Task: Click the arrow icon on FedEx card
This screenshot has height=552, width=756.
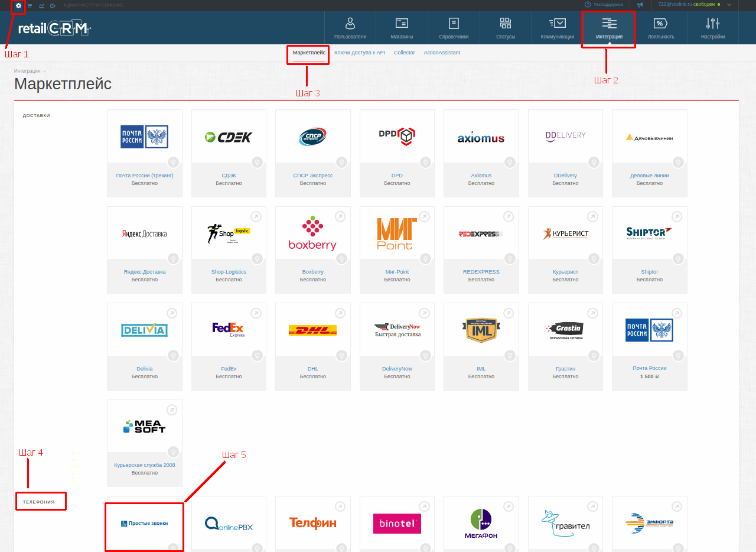Action: pyautogui.click(x=256, y=313)
